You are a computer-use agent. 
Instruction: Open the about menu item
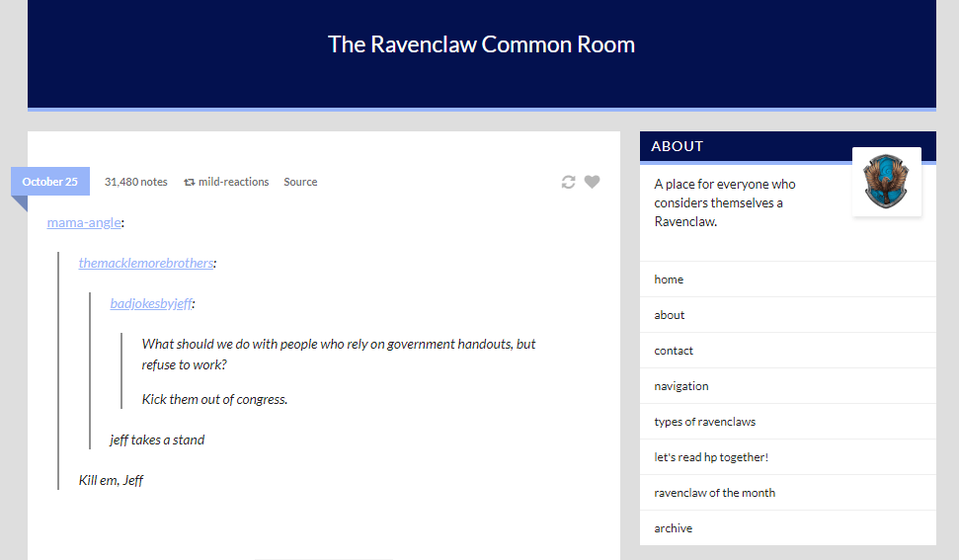[788, 315]
